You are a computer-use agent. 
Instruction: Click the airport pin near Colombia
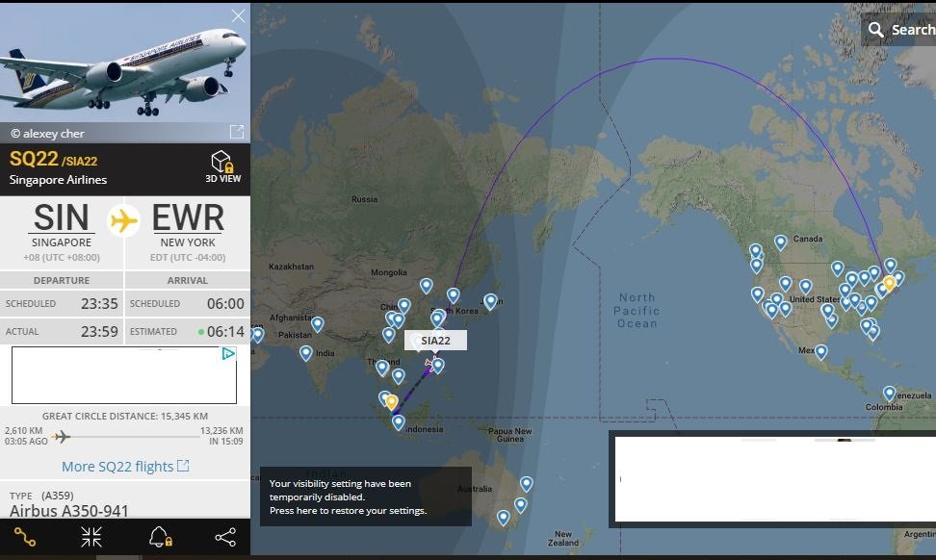point(890,394)
